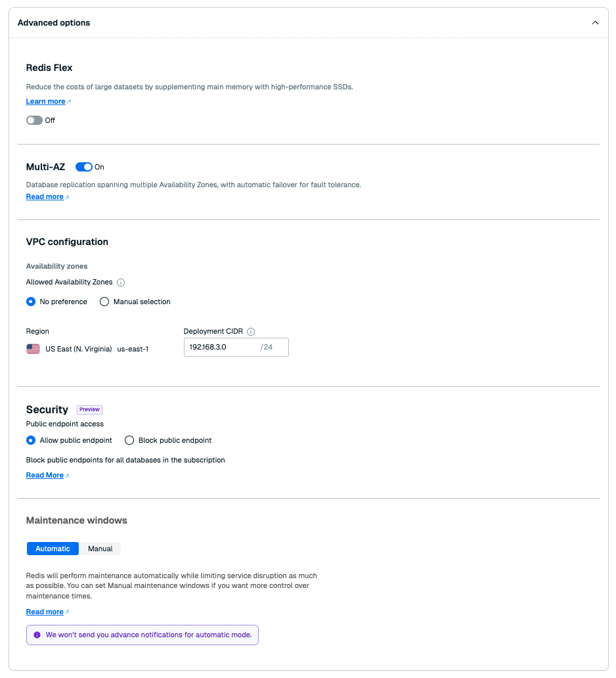
Task: Select Block public endpoint option
Action: click(129, 440)
